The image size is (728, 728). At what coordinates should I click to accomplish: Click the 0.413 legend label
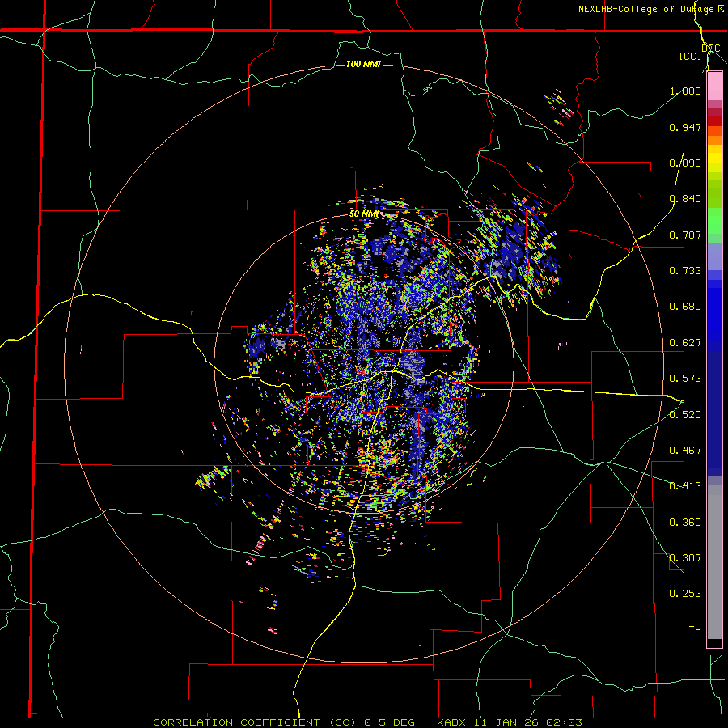click(x=685, y=486)
